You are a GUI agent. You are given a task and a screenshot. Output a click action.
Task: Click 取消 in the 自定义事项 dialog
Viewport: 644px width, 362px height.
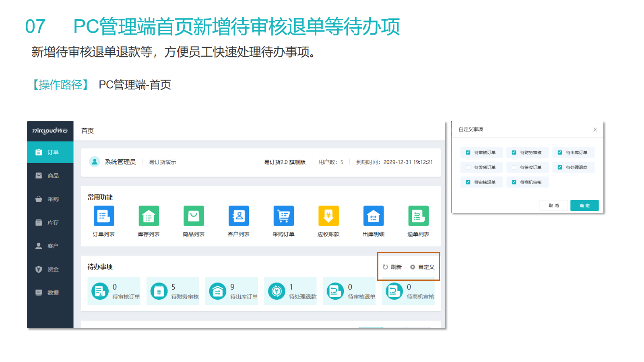554,206
